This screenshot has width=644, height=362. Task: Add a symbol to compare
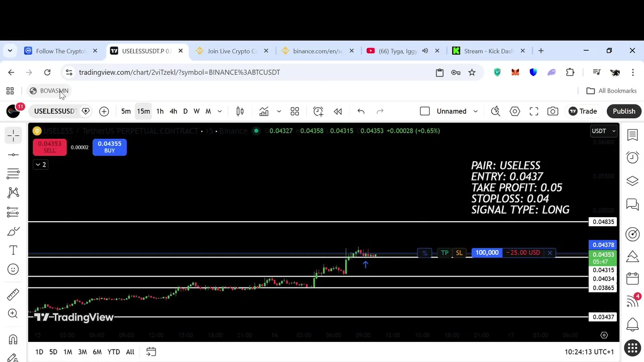(x=104, y=111)
